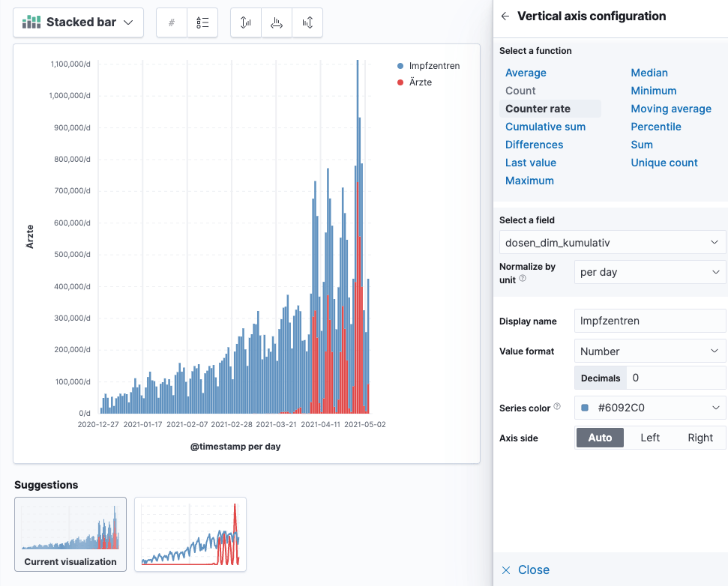Open bottom axis settings icon
Image resolution: width=728 pixels, height=586 pixels.
pyautogui.click(x=277, y=22)
